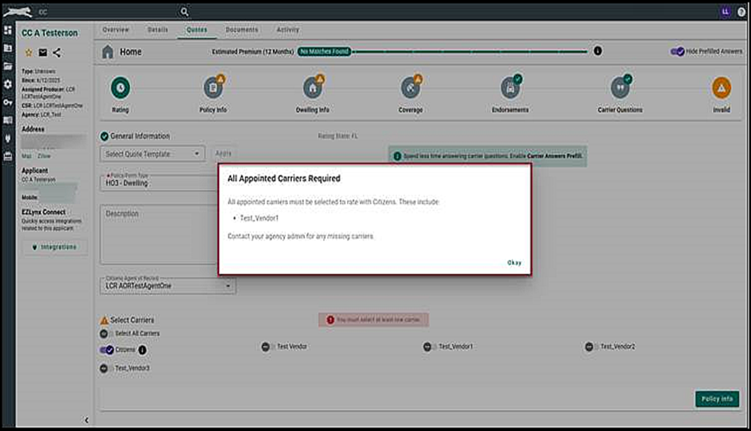Toggle the Test_Vendor1 carrier switch
This screenshot has height=431, width=751.
(x=430, y=346)
